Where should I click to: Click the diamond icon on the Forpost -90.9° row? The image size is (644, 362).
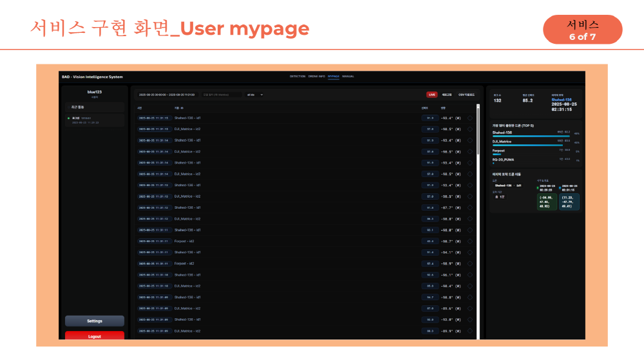pos(470,264)
